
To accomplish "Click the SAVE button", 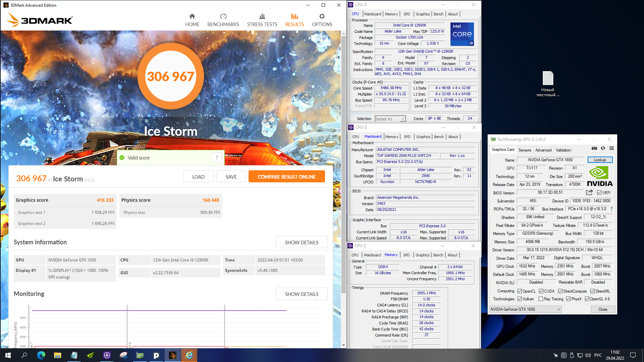I will 231,177.
